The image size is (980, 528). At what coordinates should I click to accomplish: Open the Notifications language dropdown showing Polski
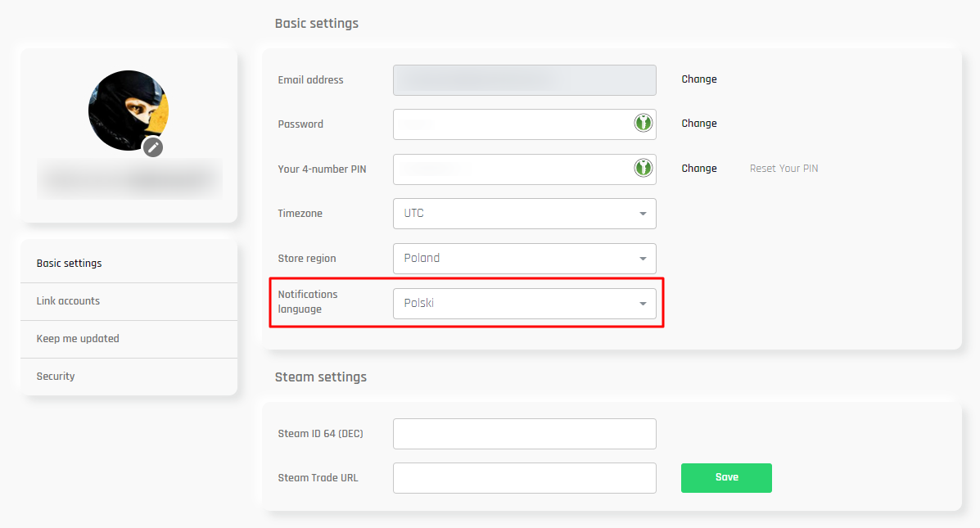pyautogui.click(x=524, y=304)
